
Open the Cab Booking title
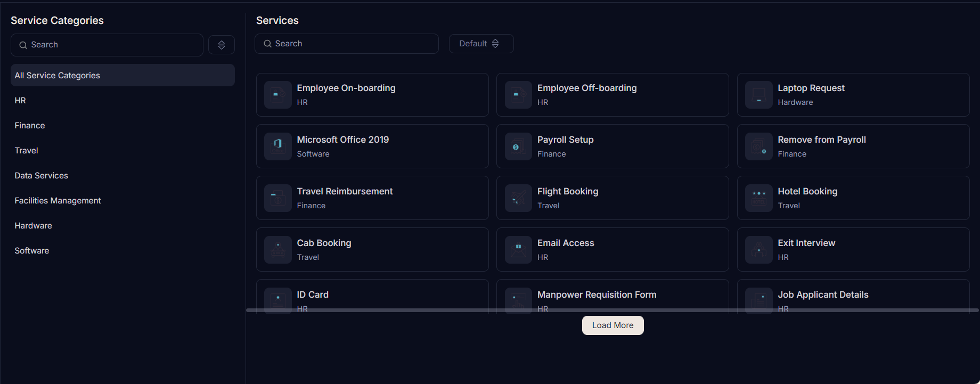(x=324, y=243)
